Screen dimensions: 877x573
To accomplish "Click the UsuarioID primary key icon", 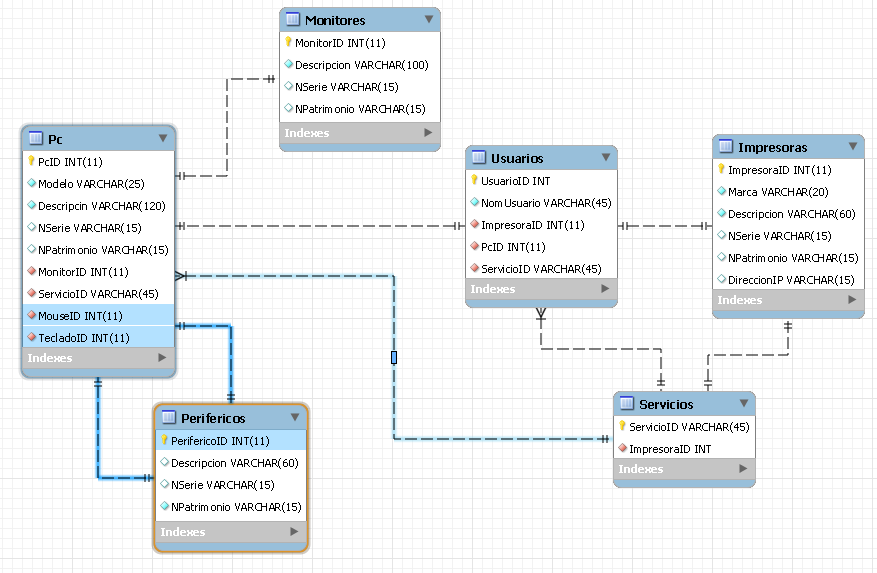I will pyautogui.click(x=475, y=181).
